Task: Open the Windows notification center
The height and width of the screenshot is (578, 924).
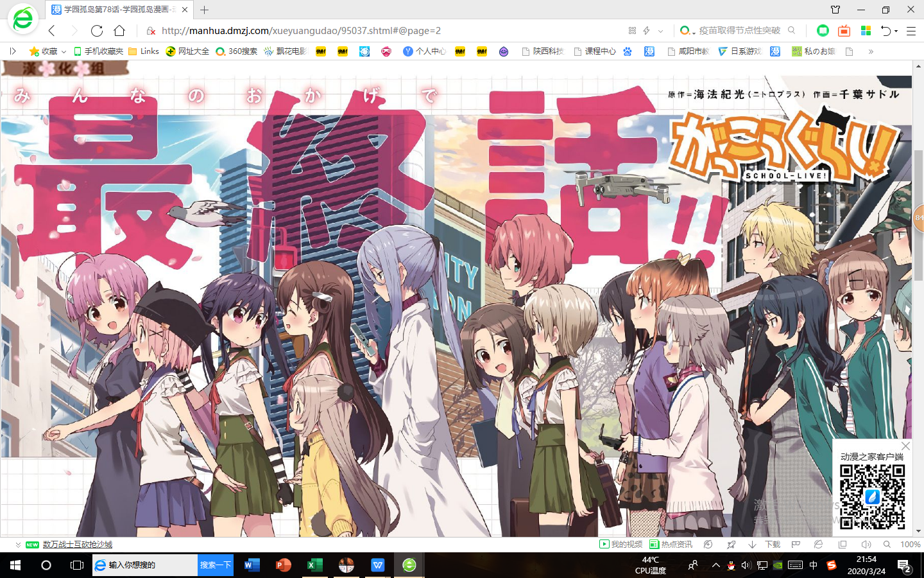Action: (904, 565)
